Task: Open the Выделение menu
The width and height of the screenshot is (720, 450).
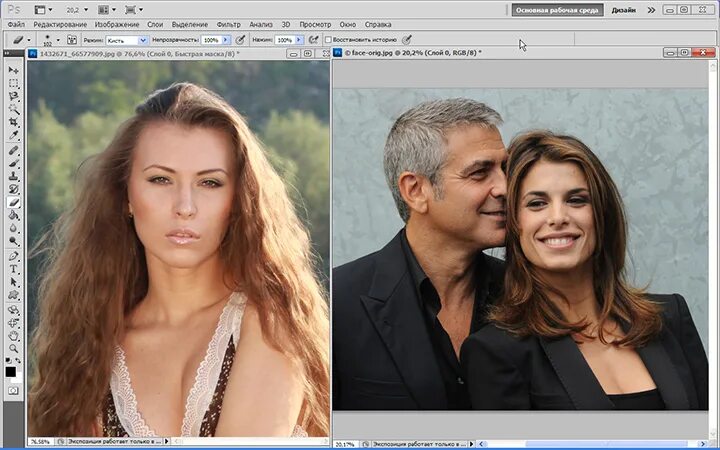Action: (190, 24)
